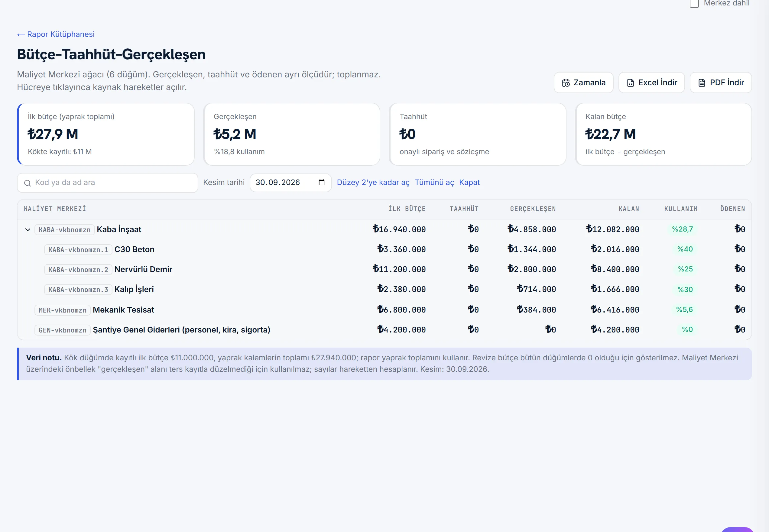Image resolution: width=769 pixels, height=532 pixels.
Task: Collapse the Kaba İnşaat tree row
Action: pyautogui.click(x=28, y=230)
